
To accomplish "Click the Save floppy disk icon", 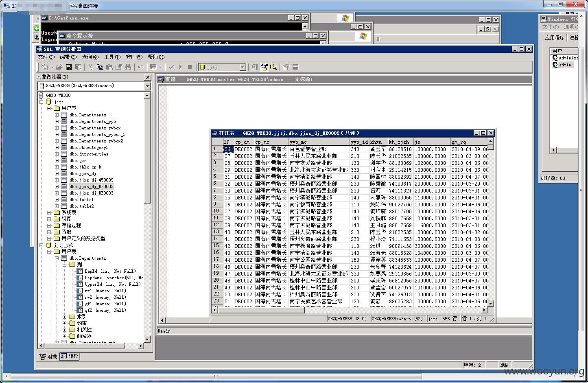I will [x=68, y=67].
